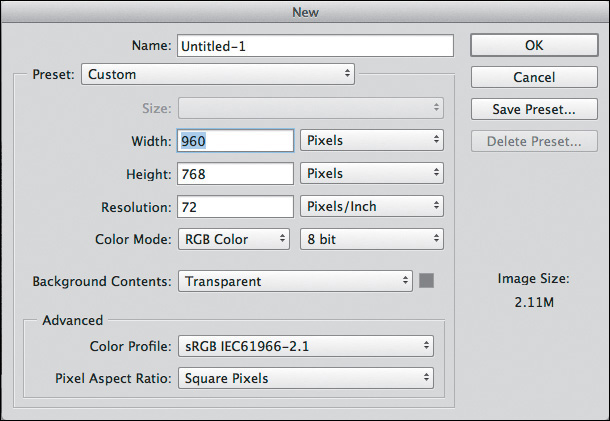Click the New dialog title bar
Image resolution: width=610 pixels, height=421 pixels.
pyautogui.click(x=305, y=12)
